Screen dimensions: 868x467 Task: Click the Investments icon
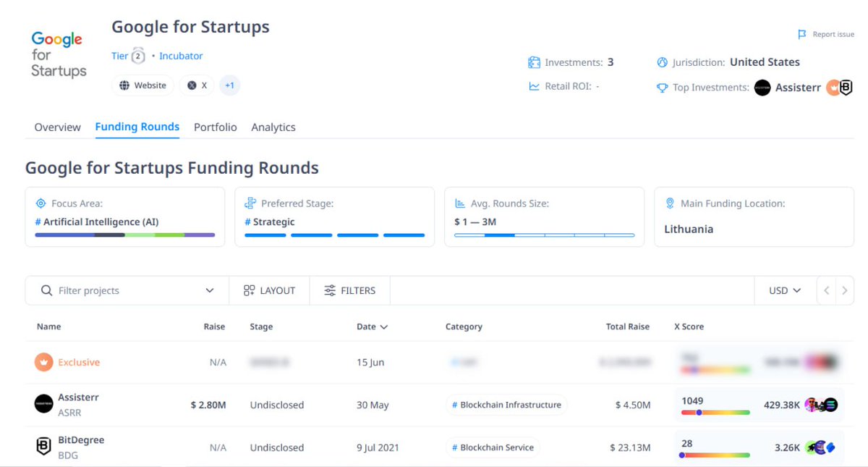(x=534, y=62)
